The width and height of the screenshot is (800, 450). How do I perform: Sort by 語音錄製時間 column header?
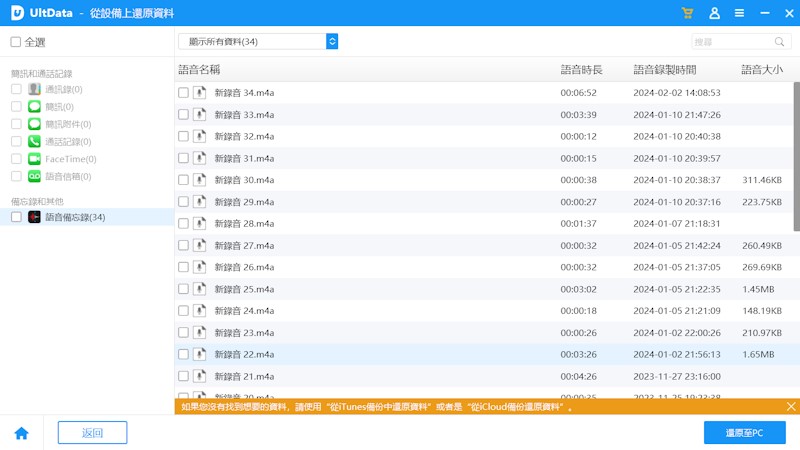[664, 70]
